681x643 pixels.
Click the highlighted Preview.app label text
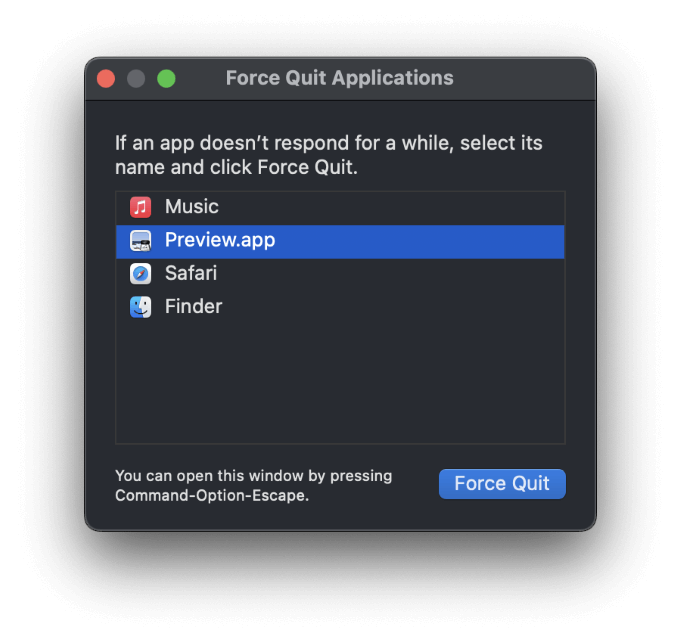tap(220, 240)
